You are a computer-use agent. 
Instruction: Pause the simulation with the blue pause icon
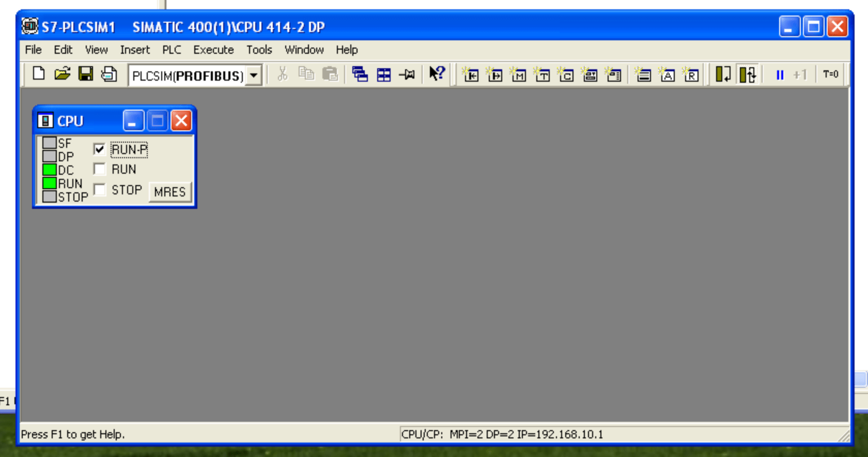pos(780,75)
